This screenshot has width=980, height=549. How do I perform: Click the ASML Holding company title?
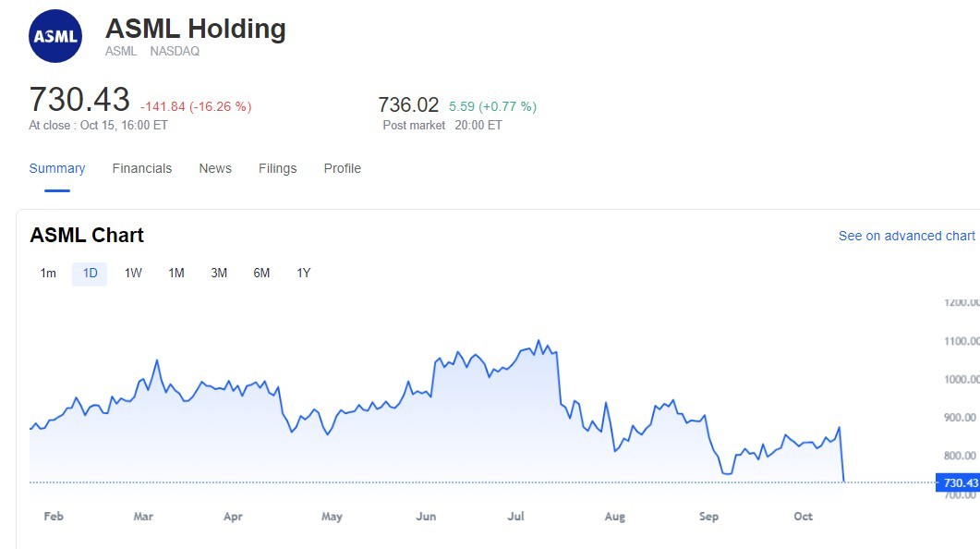(x=196, y=29)
